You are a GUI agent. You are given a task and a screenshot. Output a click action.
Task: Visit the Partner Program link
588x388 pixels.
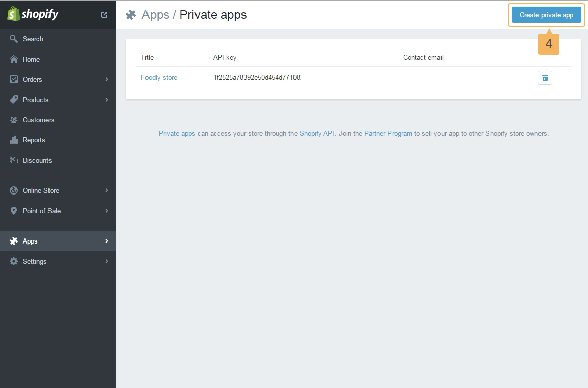pos(388,134)
